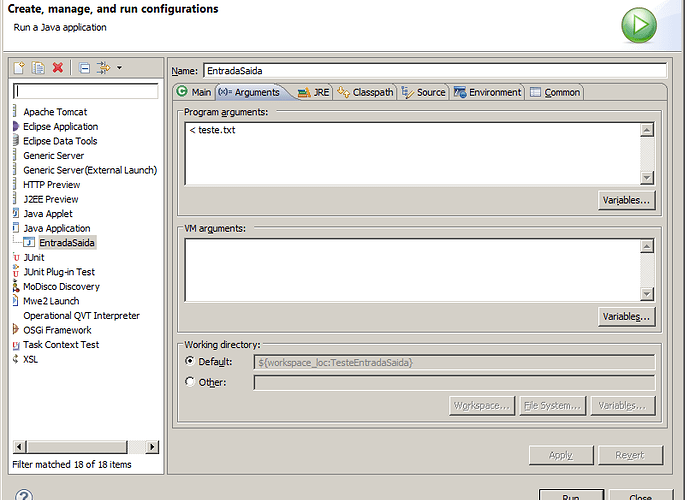Select the MoDisco Discovery icon

pos(16,286)
